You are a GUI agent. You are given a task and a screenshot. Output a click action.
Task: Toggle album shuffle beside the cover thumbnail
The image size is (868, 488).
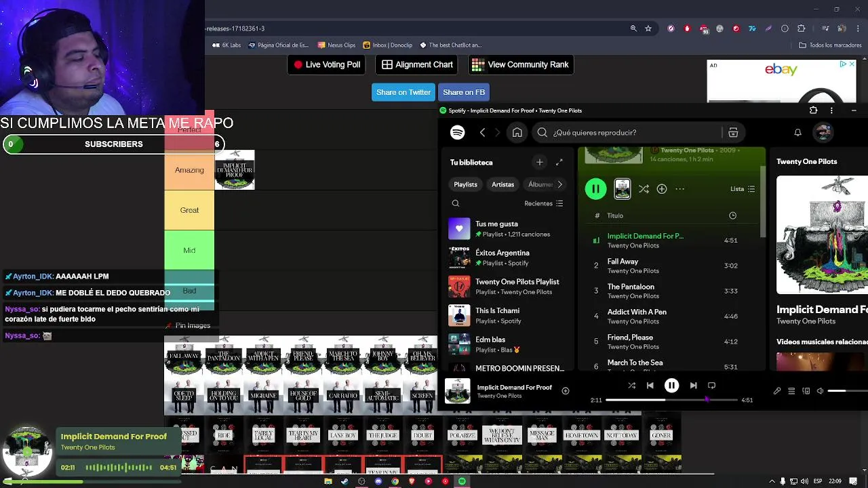644,189
